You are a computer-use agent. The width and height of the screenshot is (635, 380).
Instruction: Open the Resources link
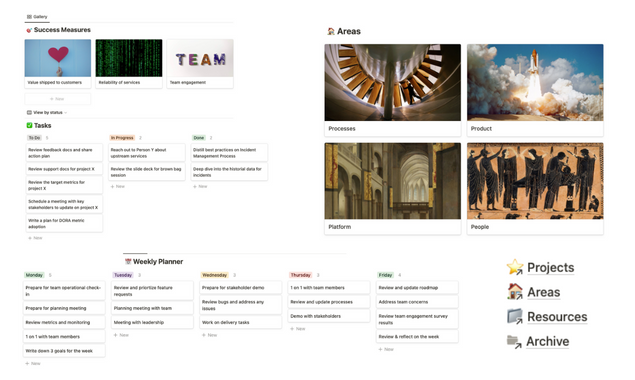[x=557, y=317]
